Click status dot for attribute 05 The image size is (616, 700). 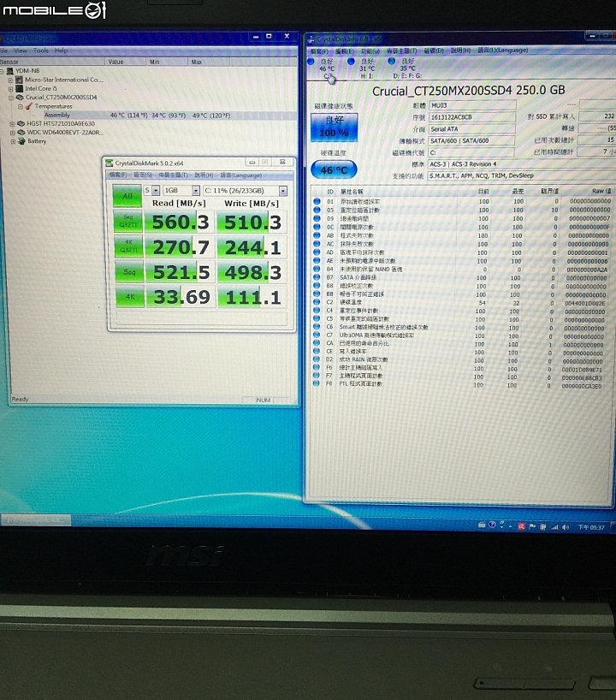tap(317, 210)
